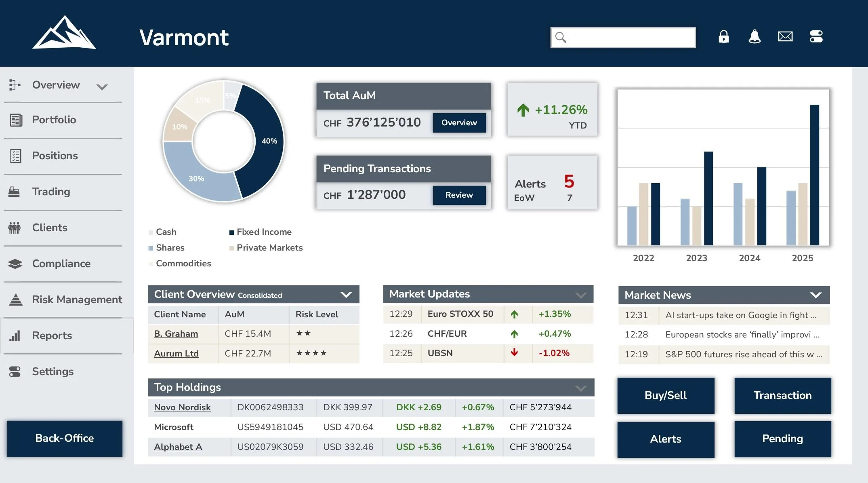868x483 pixels.
Task: Click the Clients people icon
Action: [x=14, y=228]
